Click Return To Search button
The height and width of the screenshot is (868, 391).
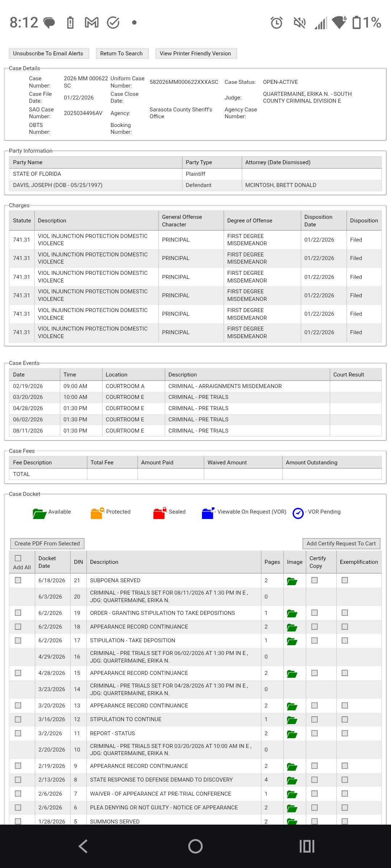click(122, 54)
